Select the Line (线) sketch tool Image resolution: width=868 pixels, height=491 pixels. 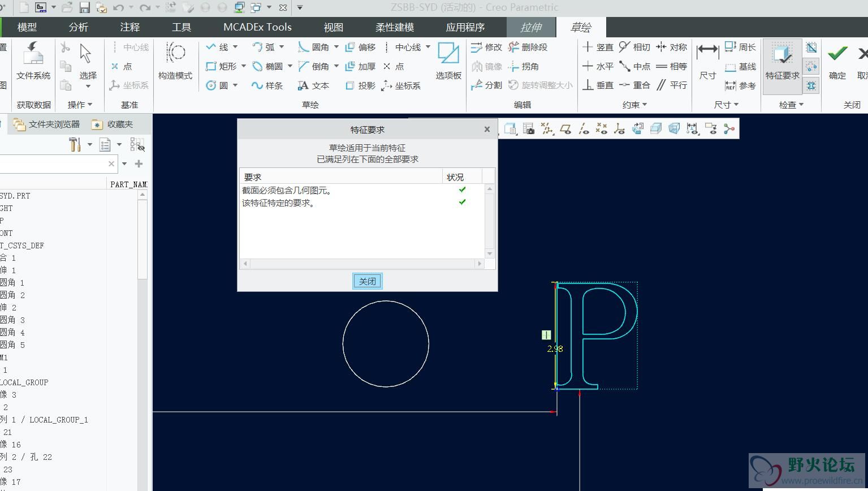[x=217, y=47]
